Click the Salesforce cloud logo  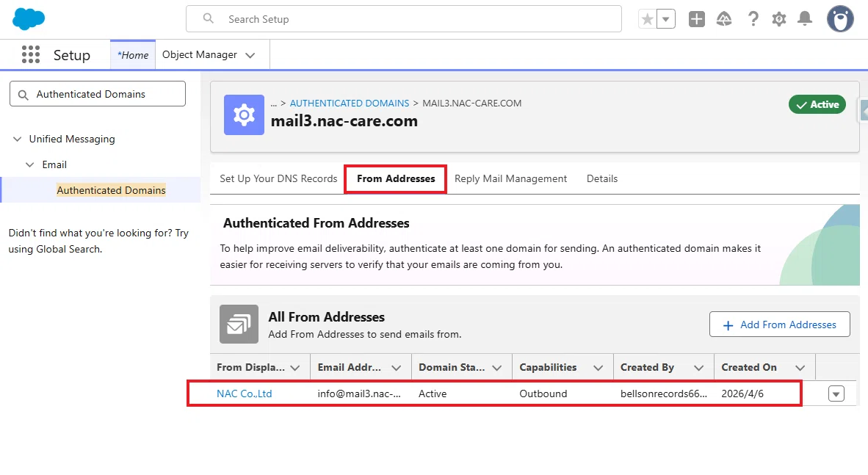click(28, 19)
